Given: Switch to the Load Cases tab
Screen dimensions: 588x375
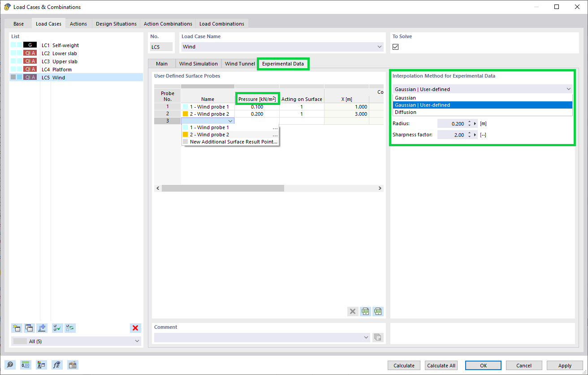Looking at the screenshot, I should tap(48, 24).
